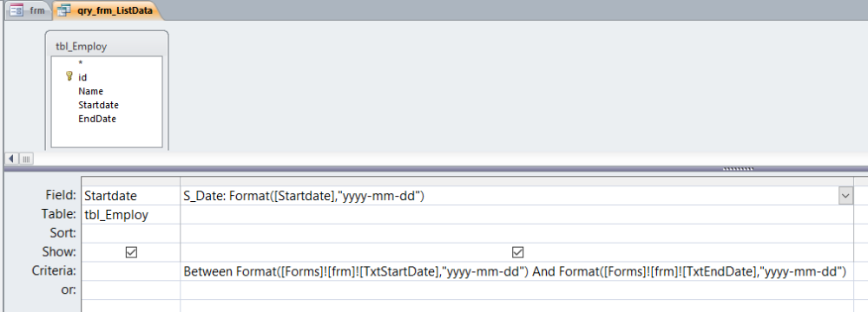Image resolution: width=868 pixels, height=312 pixels.
Task: Select the asterisk all-fields entry in tbl_Employ
Action: (x=80, y=63)
